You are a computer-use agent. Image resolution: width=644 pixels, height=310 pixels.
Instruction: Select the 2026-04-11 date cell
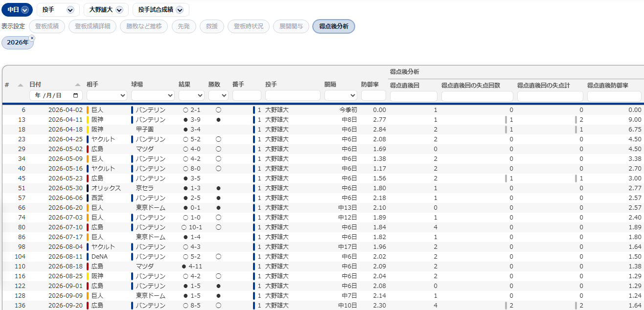click(65, 120)
